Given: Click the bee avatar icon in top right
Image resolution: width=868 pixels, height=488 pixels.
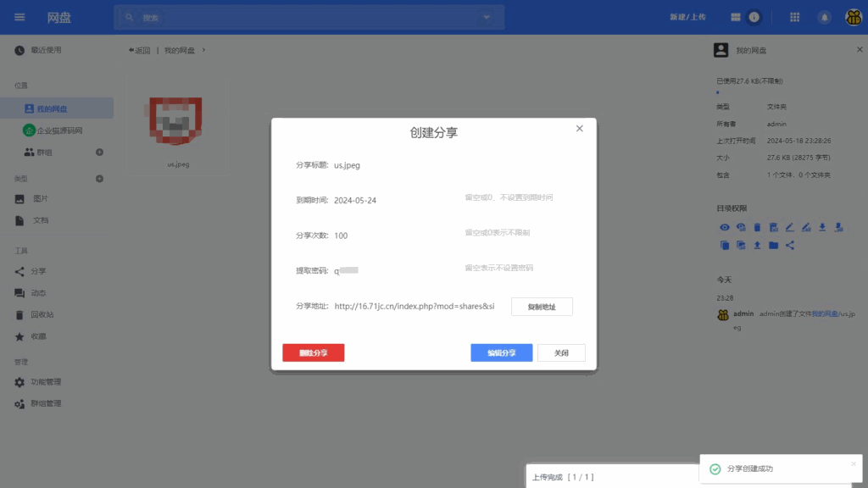Looking at the screenshot, I should pyautogui.click(x=854, y=16).
